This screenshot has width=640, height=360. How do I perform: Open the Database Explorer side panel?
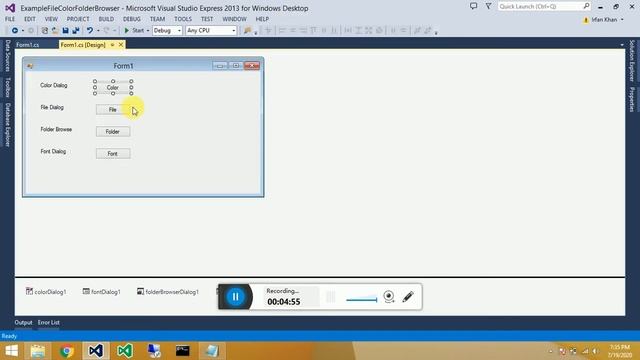(x=7, y=124)
